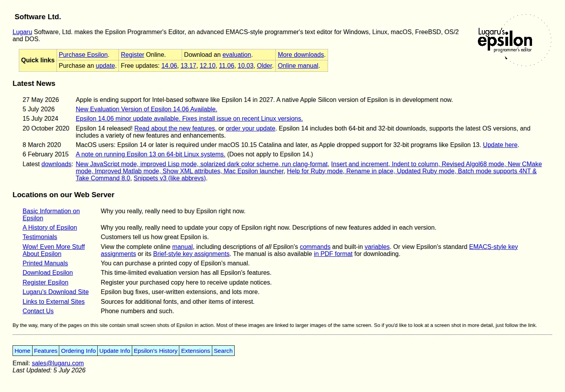Viewport: 565px width, 392px height.
Task: Download the evaluation version link
Action: [237, 55]
